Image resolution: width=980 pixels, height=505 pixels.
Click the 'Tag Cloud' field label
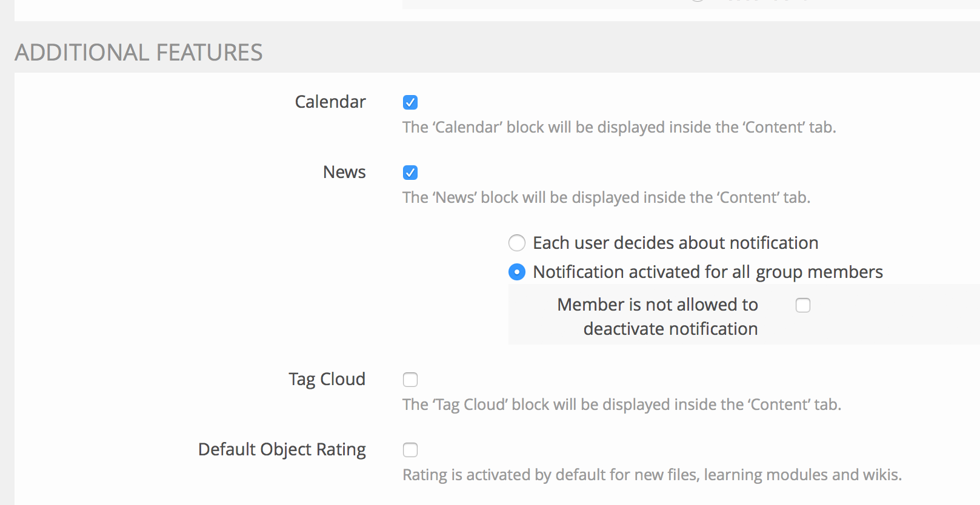(327, 379)
